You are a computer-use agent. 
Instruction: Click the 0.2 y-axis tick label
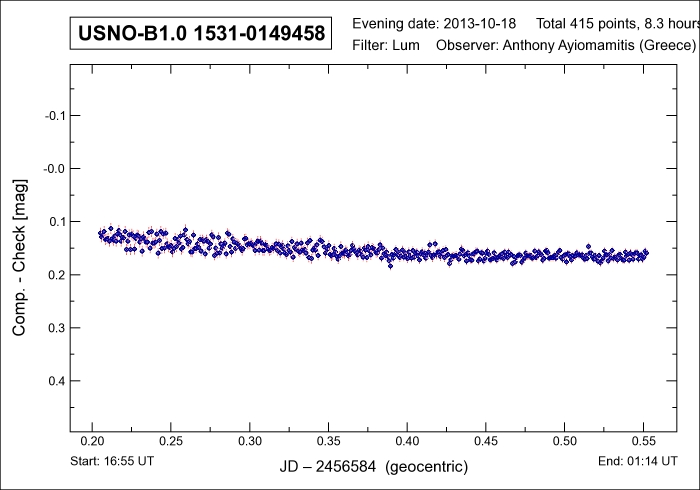coord(57,274)
